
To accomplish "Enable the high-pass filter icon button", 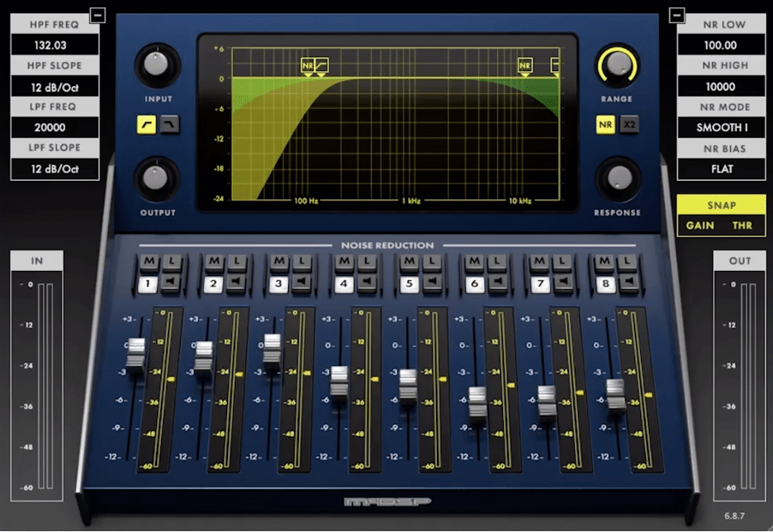I will click(147, 125).
